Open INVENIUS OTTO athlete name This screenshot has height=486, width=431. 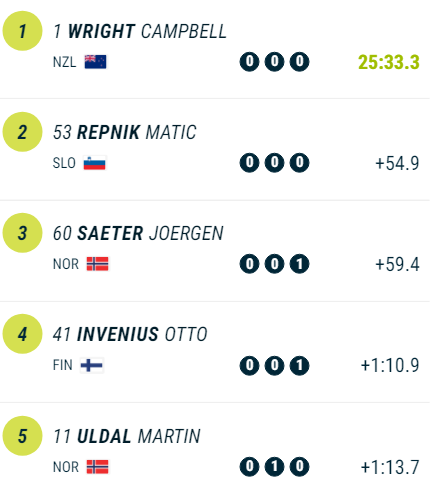(x=142, y=334)
